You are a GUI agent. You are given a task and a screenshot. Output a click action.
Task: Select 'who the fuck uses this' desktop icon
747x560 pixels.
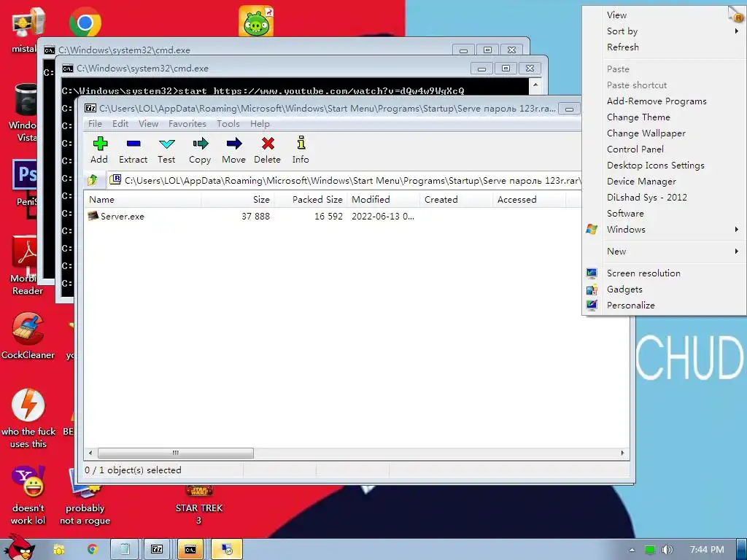pos(28,419)
